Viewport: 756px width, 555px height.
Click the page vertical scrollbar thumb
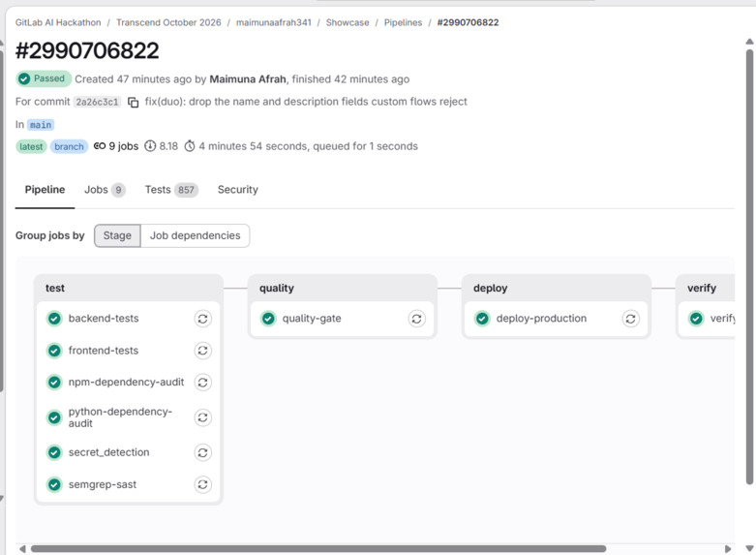(x=749, y=267)
